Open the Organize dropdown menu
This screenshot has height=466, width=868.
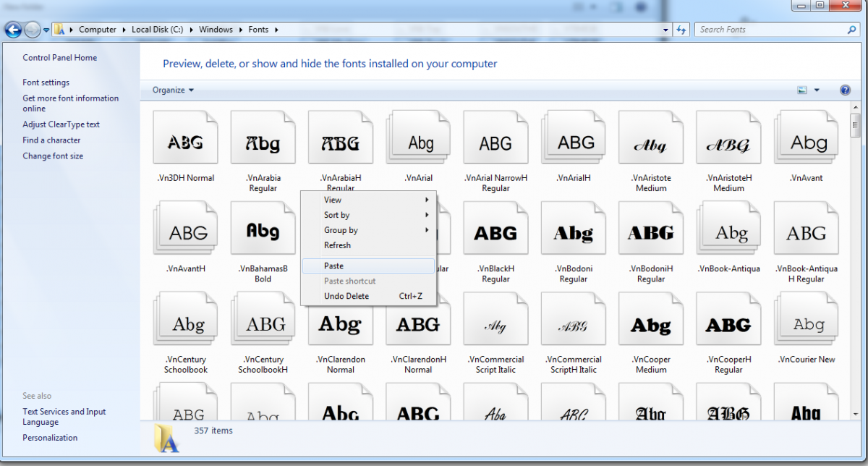pyautogui.click(x=173, y=90)
